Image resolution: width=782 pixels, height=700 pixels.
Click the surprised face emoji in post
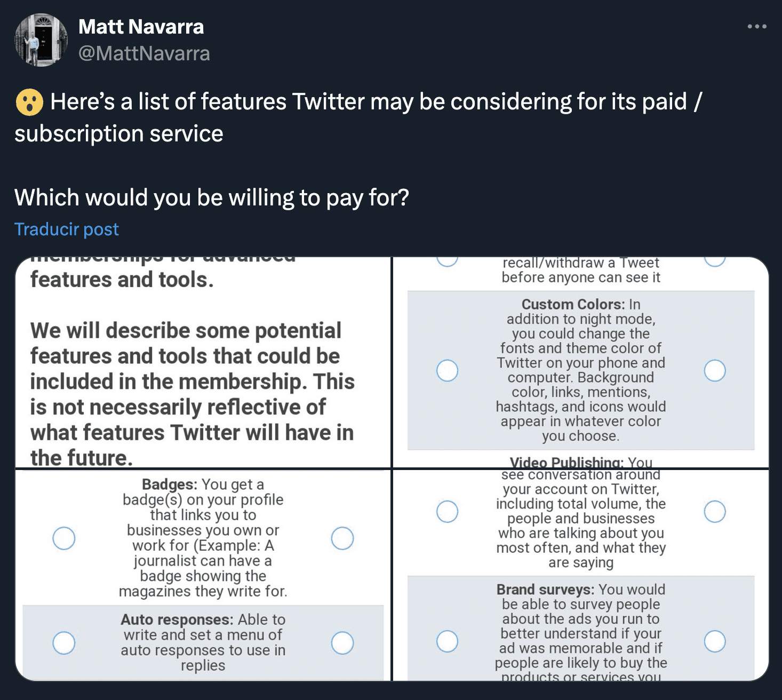click(29, 102)
